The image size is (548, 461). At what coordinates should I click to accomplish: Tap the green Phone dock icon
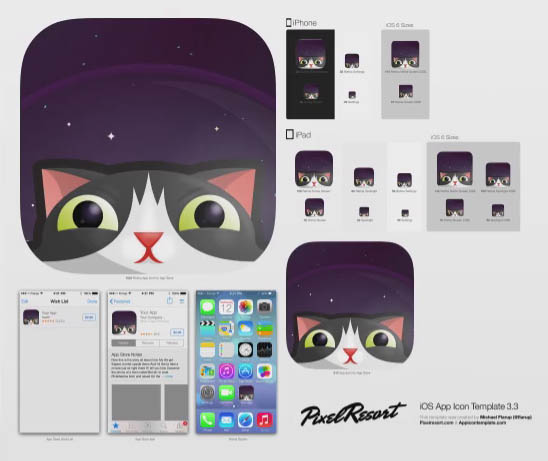(x=207, y=420)
